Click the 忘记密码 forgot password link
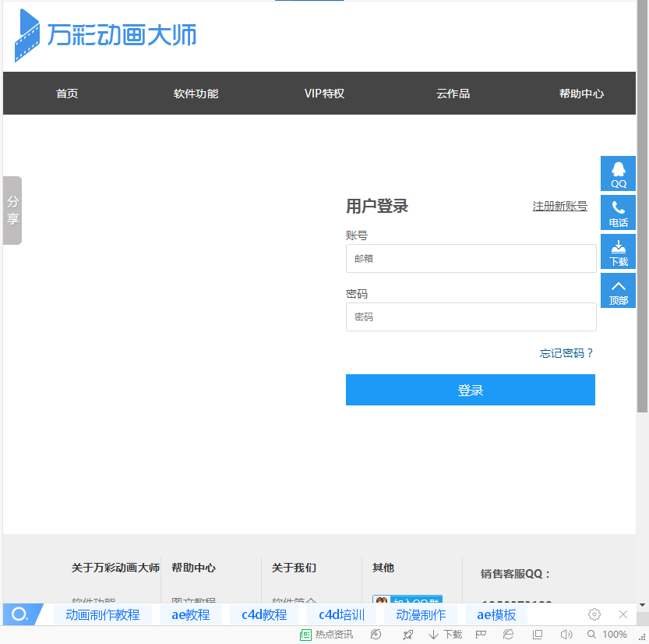 point(566,352)
